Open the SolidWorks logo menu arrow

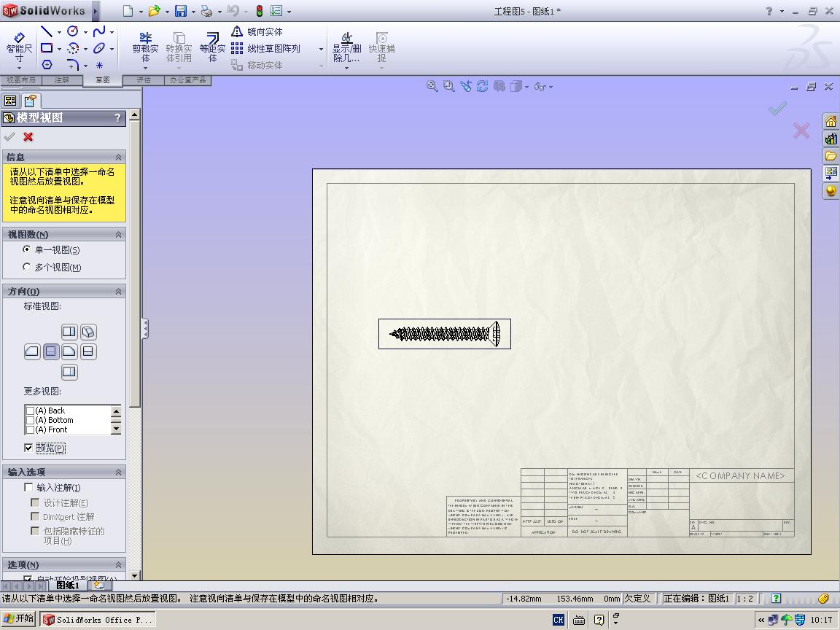[96, 11]
